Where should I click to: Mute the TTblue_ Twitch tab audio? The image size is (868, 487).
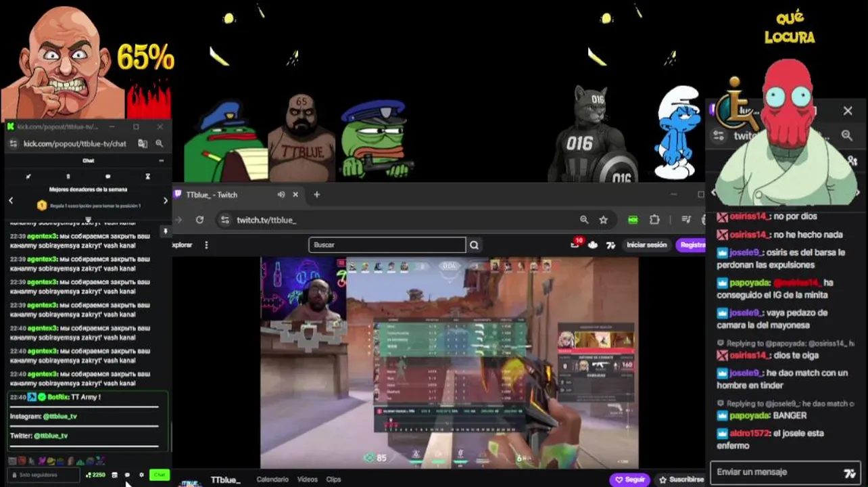tap(281, 195)
